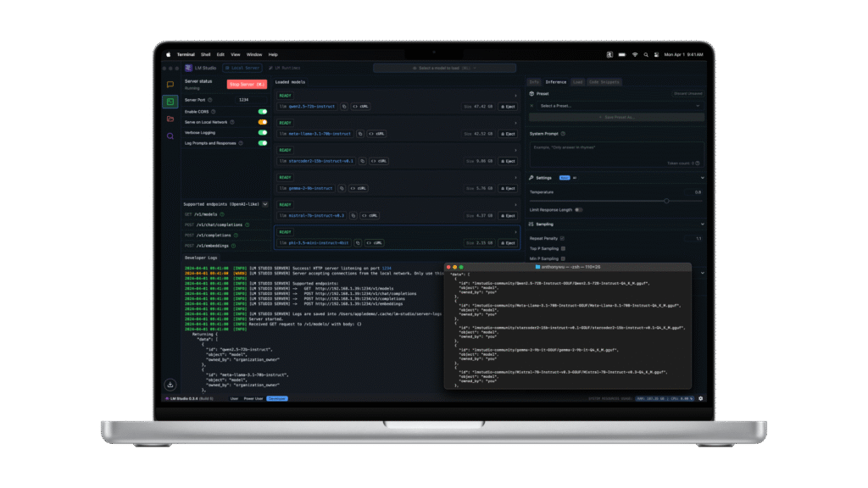Open settings gear in bottom status bar
Image resolution: width=868 pixels, height=488 pixels.
700,398
